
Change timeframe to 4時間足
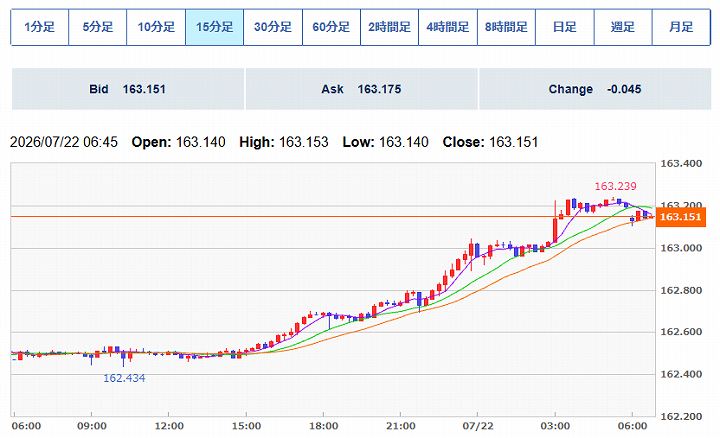[448, 27]
